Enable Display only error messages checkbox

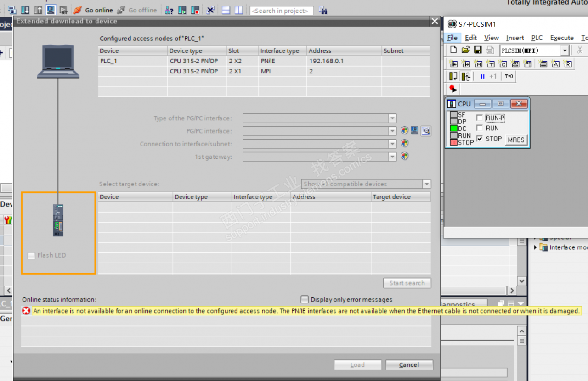coord(304,299)
